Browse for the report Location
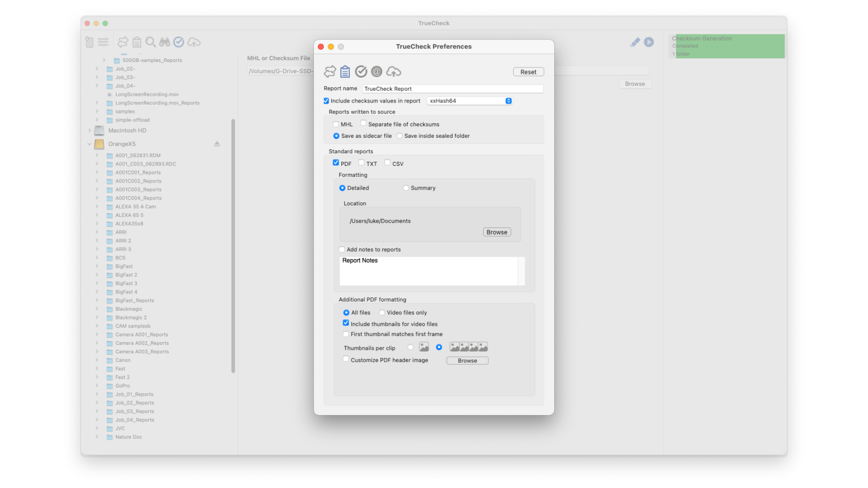Viewport: 868px width, 488px height. [x=497, y=232]
